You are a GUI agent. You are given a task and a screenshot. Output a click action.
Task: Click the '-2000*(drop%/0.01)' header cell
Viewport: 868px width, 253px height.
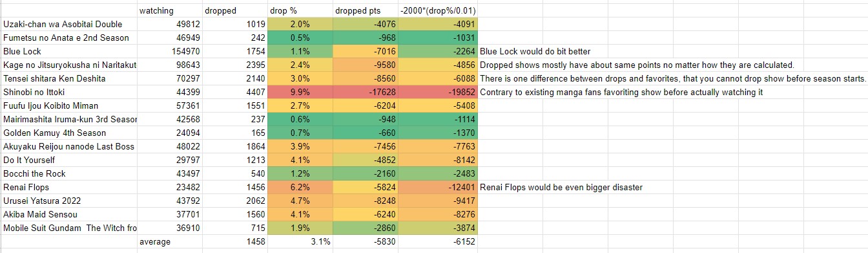437,10
